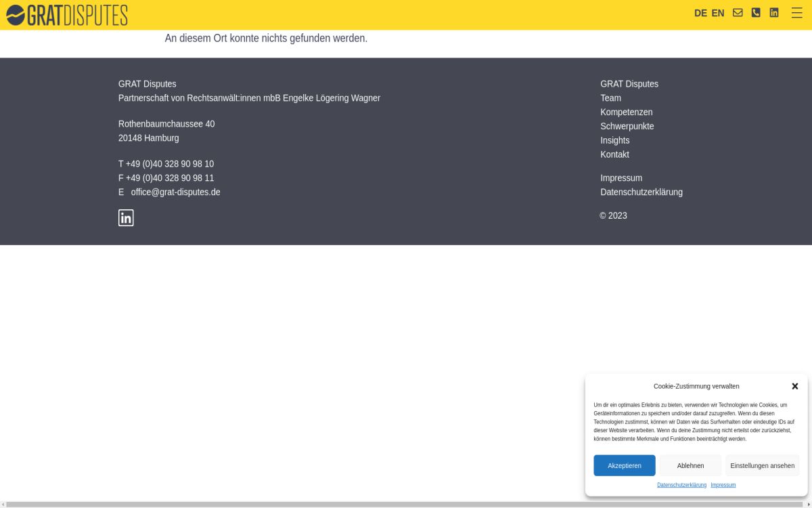Switch language to EN
This screenshot has width=812, height=508.
(718, 13)
